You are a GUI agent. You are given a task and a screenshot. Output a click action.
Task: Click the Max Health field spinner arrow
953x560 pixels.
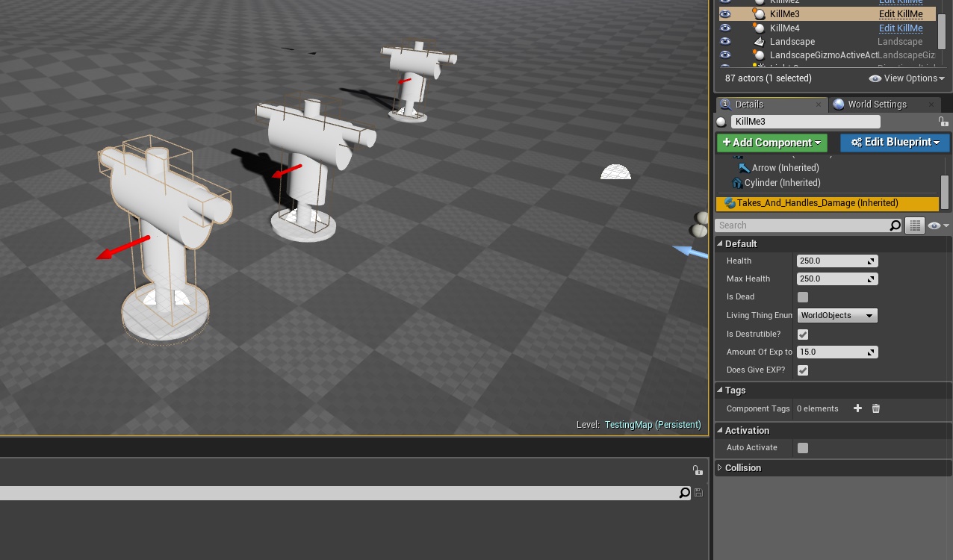pos(872,279)
